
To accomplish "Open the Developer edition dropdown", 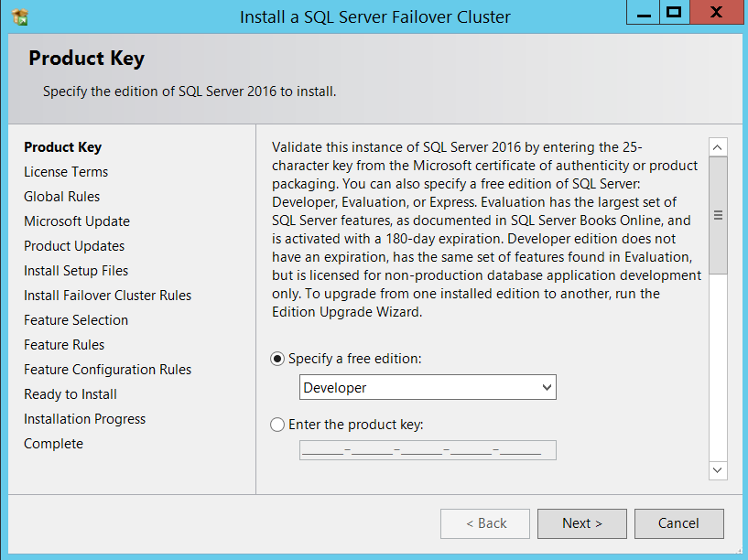I will point(428,388).
